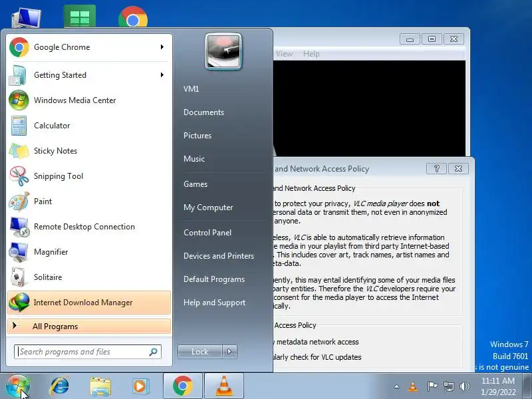
Task: Minimize the VLC media player window
Action: tap(410, 39)
